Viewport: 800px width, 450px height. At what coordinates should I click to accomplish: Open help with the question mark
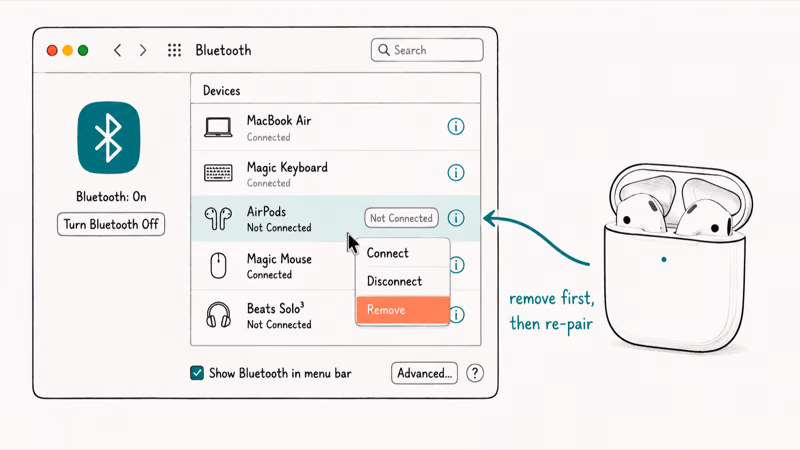475,373
